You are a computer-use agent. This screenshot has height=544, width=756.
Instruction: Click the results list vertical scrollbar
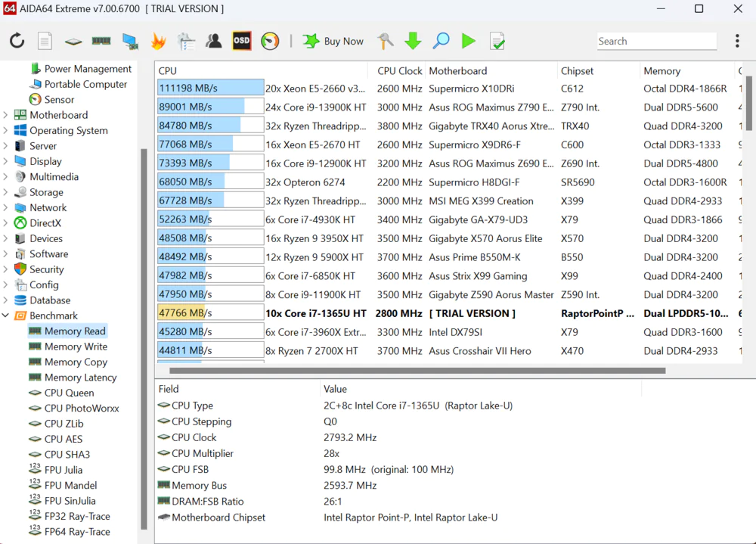(x=748, y=102)
